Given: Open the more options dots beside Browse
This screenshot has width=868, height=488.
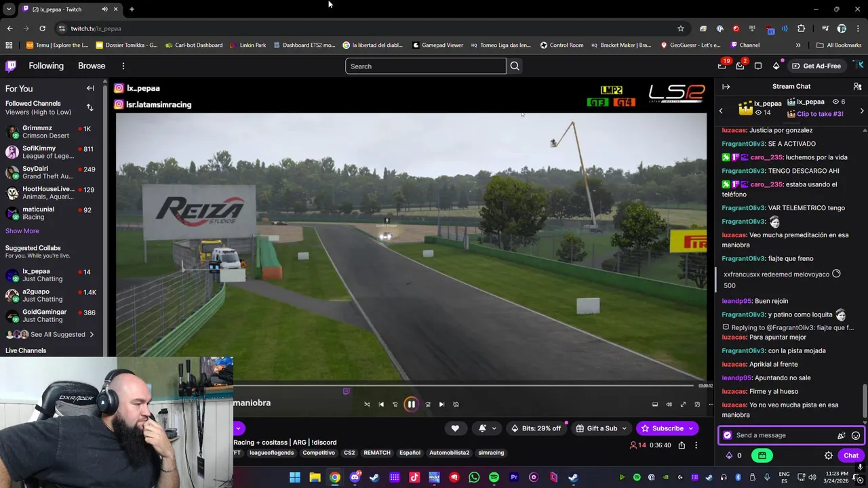Looking at the screenshot, I should (x=123, y=66).
